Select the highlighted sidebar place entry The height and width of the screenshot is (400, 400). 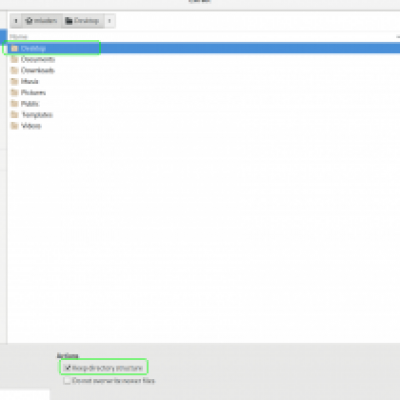click(x=3, y=36)
